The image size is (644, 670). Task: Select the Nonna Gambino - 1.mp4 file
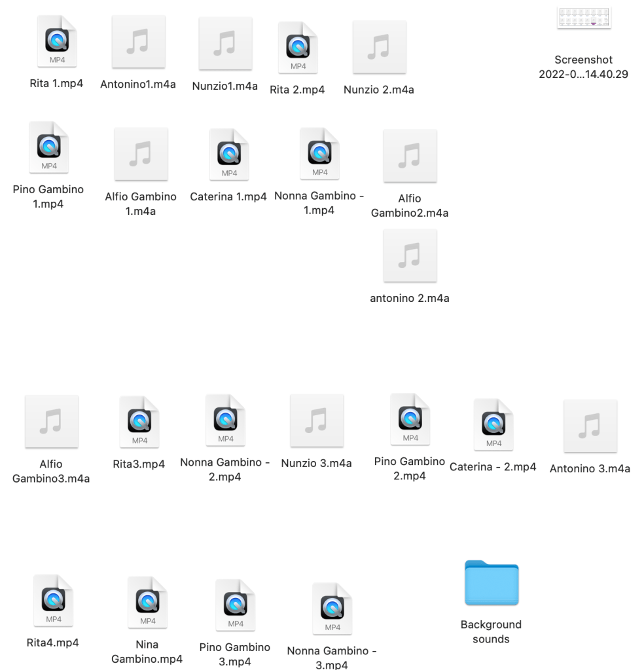(319, 153)
